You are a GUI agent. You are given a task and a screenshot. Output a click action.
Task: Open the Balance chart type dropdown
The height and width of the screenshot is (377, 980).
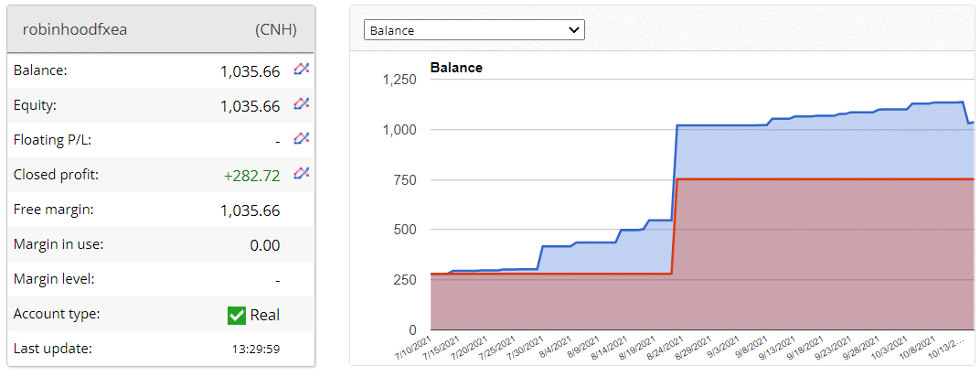[474, 30]
